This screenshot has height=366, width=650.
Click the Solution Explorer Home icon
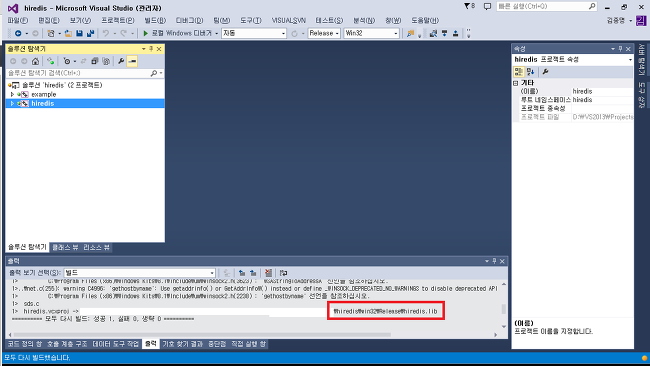36,61
